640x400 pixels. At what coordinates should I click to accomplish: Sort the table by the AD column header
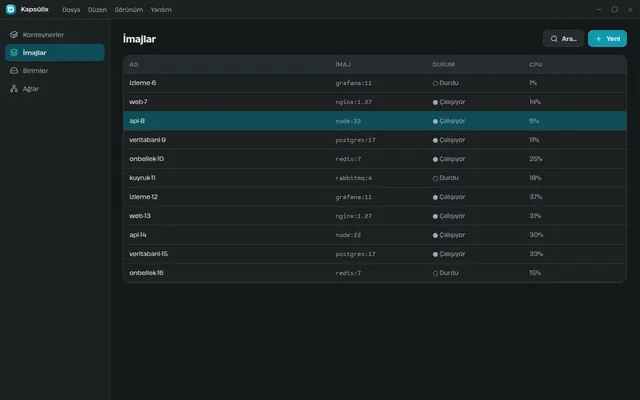coord(134,64)
